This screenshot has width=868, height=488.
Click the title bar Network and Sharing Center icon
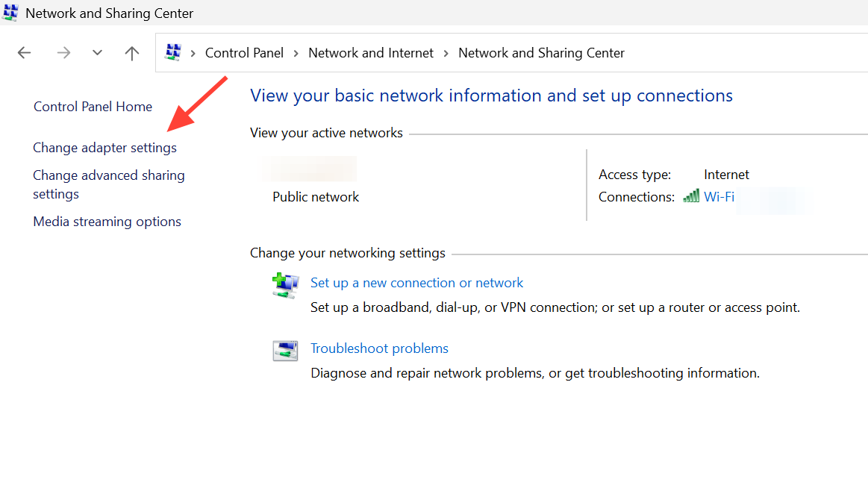pos(11,13)
